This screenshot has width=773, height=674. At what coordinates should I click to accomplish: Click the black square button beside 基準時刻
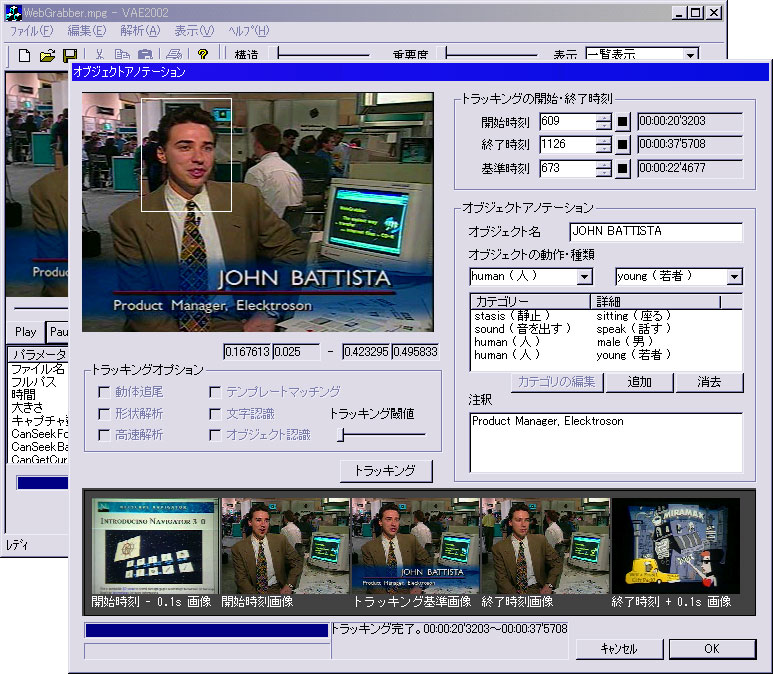point(622,168)
